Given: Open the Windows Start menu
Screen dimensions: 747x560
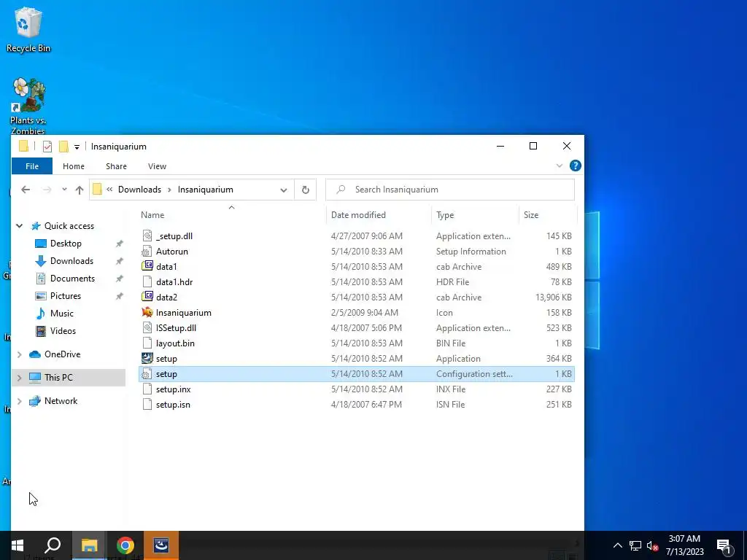Looking at the screenshot, I should 18,545.
